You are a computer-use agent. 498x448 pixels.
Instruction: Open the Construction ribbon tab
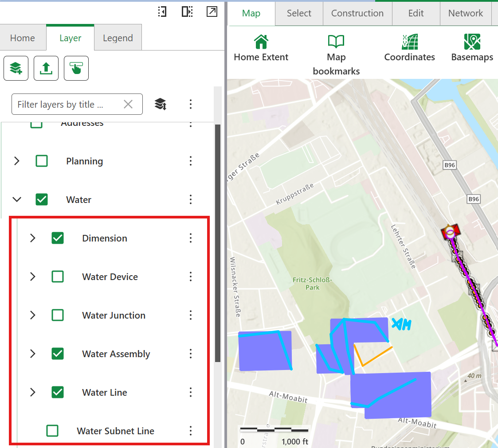pos(357,13)
